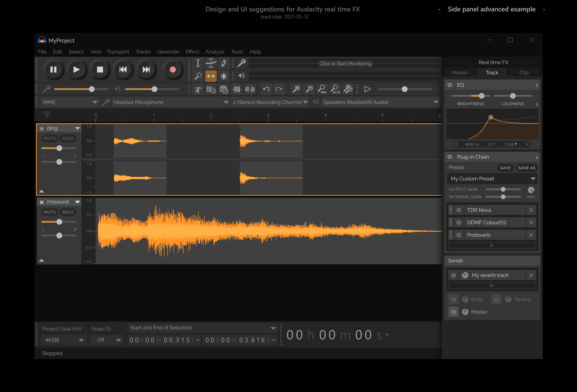Screen dimensions: 577x392
Task: Click the playback meter speaker icon
Action: pyautogui.click(x=241, y=76)
